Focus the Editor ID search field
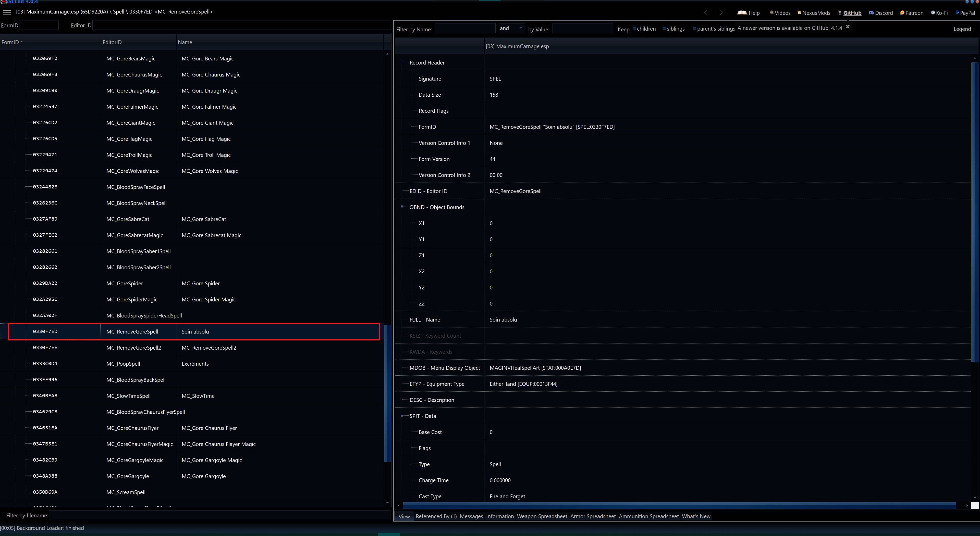This screenshot has width=980, height=536. 241,25
